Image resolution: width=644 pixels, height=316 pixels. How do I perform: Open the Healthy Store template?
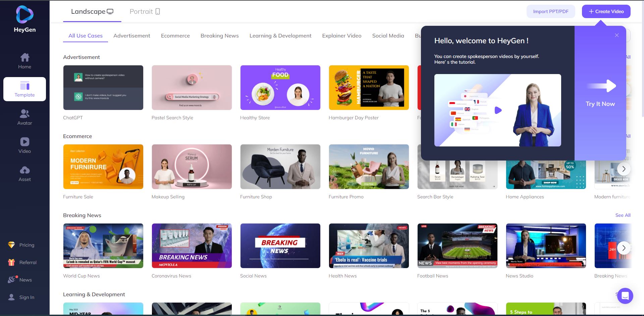coord(280,87)
